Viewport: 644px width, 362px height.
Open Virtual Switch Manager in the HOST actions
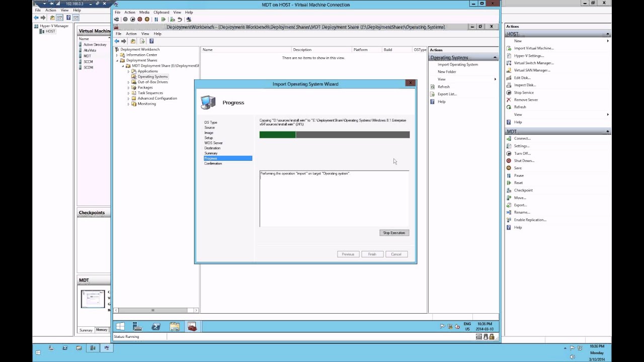pos(534,63)
